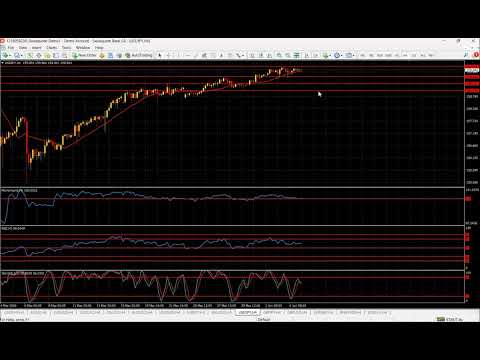The image size is (480, 360).
Task: Toggle the AutoTrading button
Action: pyautogui.click(x=139, y=55)
